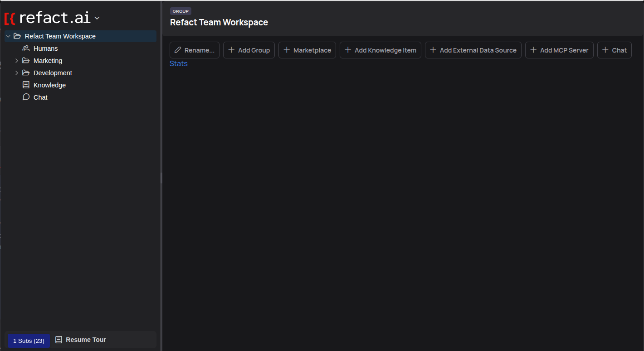The height and width of the screenshot is (351, 644).
Task: Click Add Knowledge Item button
Action: 380,50
